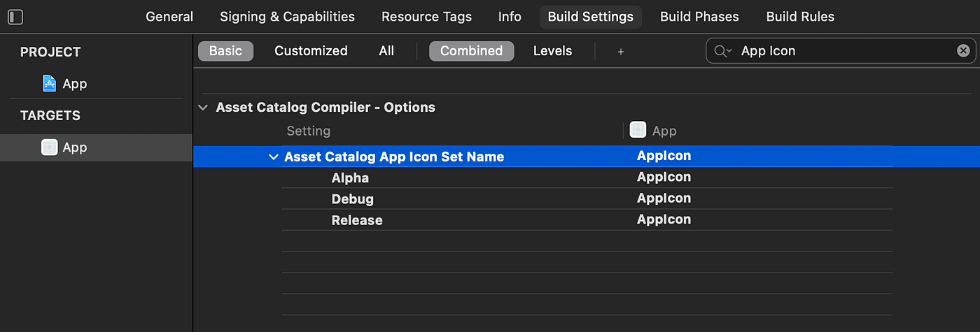Switch filter to Customized settings
This screenshot has height=332, width=980.
311,51
